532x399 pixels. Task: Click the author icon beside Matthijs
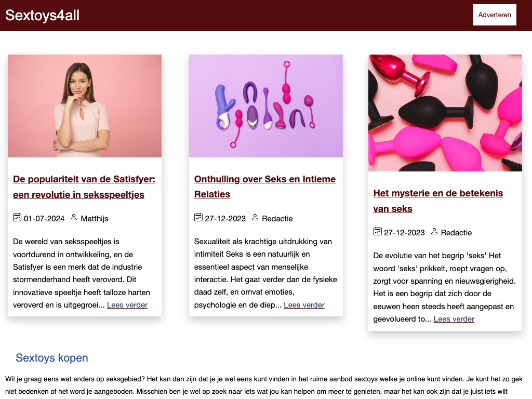[x=74, y=218]
